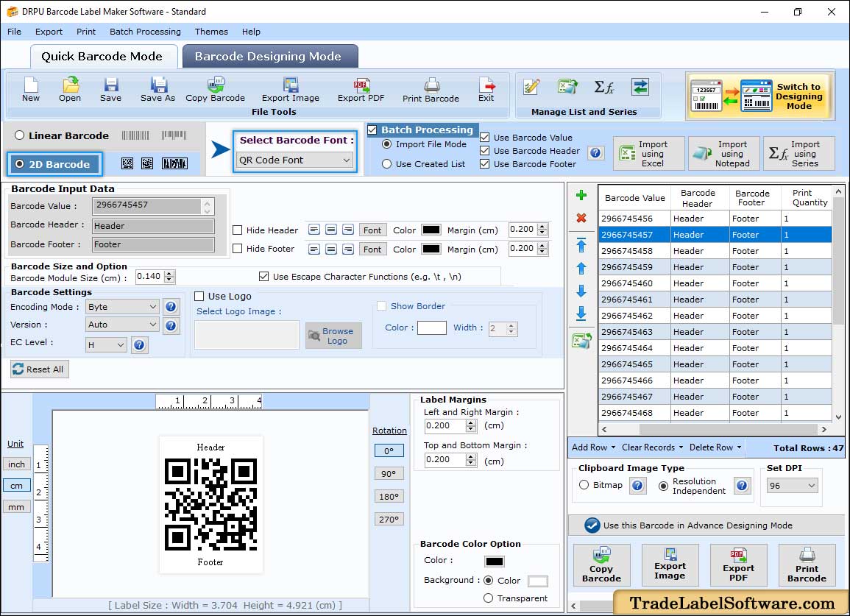Click the export list icon below arrows
This screenshot has height=616, width=850.
[x=581, y=341]
